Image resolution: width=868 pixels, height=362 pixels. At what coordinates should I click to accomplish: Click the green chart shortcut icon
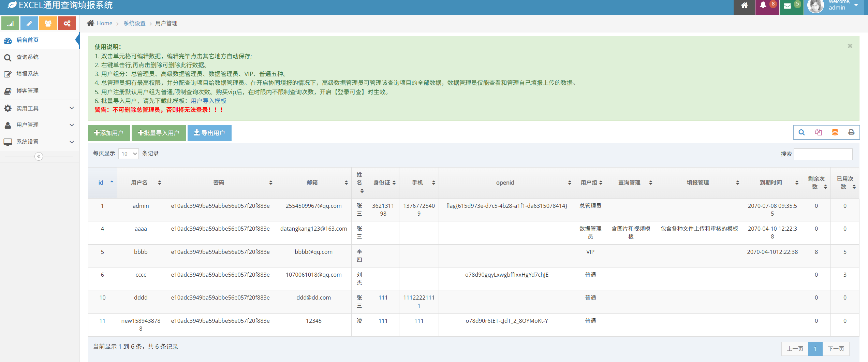coord(10,24)
